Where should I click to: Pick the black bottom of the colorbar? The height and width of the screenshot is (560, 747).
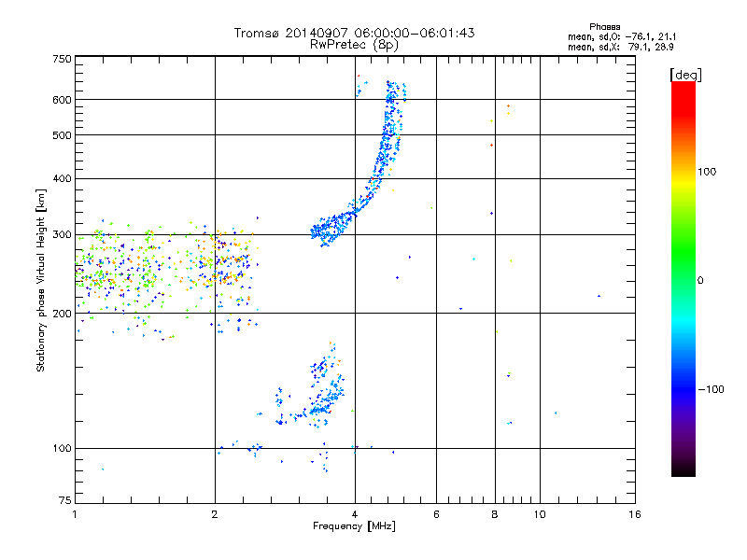[x=683, y=471]
